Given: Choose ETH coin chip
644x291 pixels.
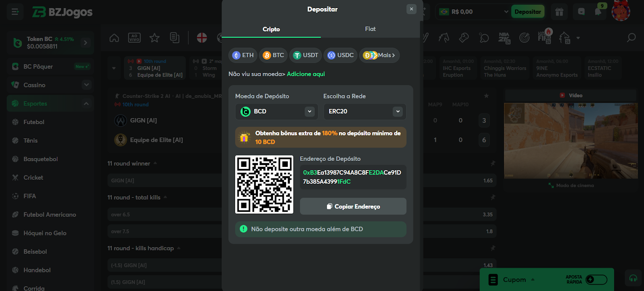Looking at the screenshot, I should click(243, 55).
